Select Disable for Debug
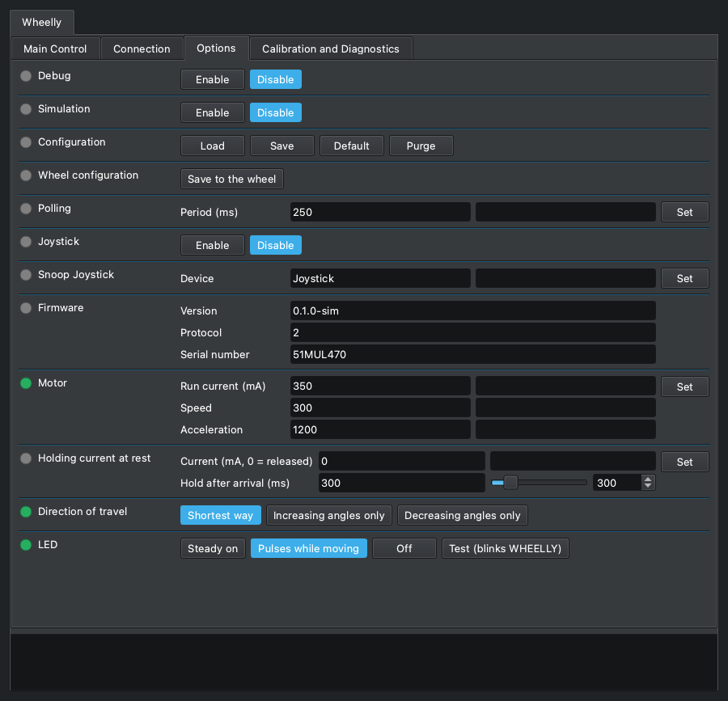 (x=276, y=79)
